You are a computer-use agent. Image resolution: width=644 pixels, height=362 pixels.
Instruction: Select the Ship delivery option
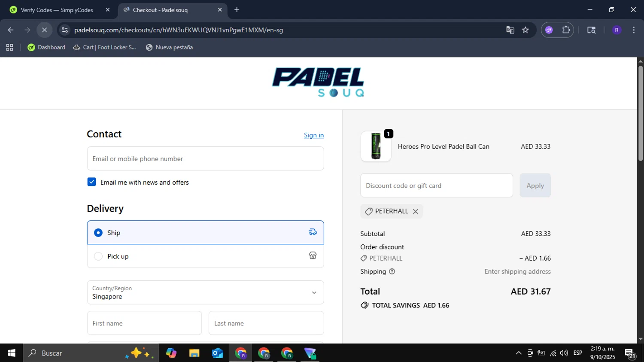(205, 232)
